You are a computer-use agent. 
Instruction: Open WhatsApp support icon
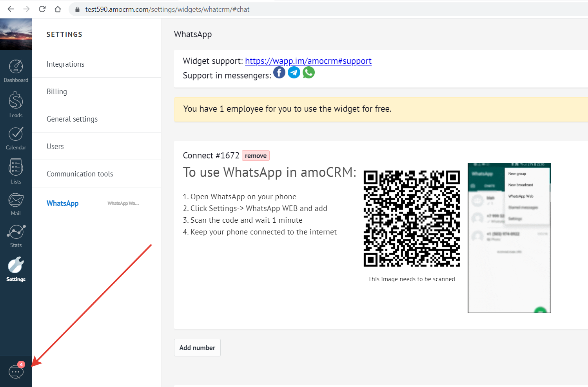point(309,73)
